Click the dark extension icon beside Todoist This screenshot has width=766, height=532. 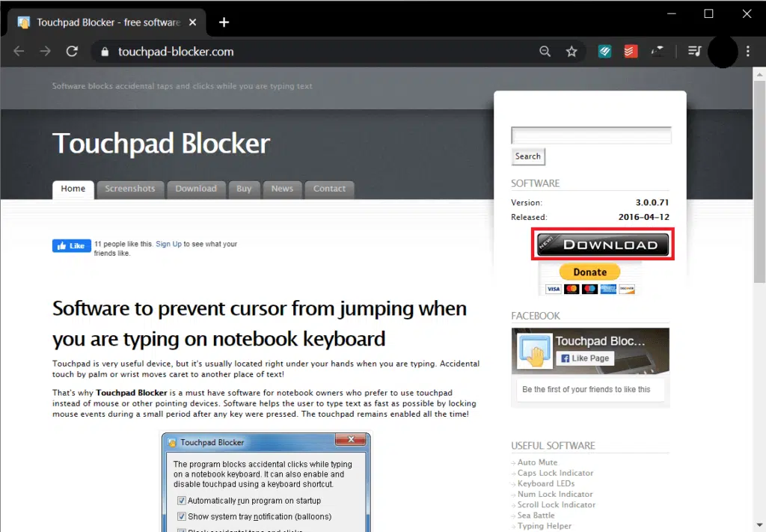657,51
